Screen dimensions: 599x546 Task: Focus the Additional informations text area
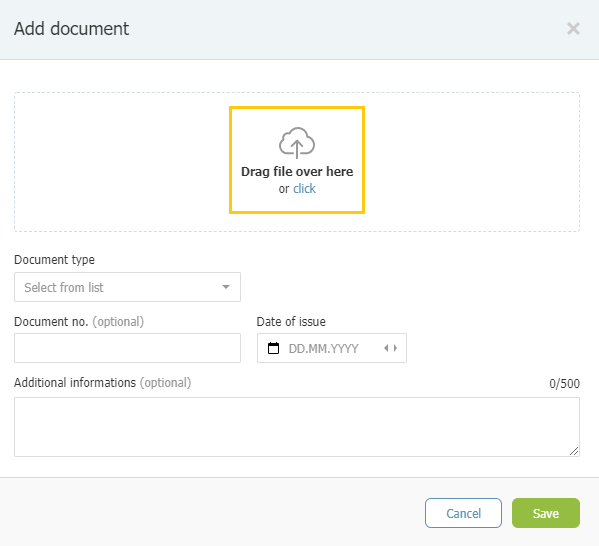[x=297, y=427]
